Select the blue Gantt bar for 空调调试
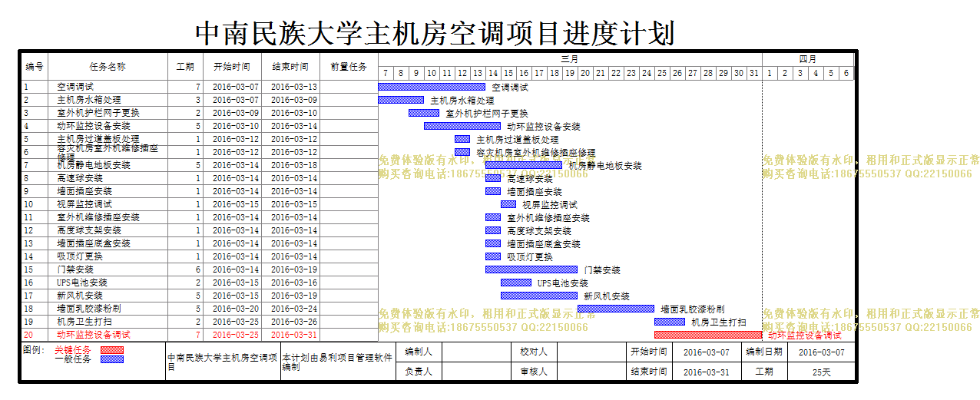The image size is (980, 400). click(432, 87)
